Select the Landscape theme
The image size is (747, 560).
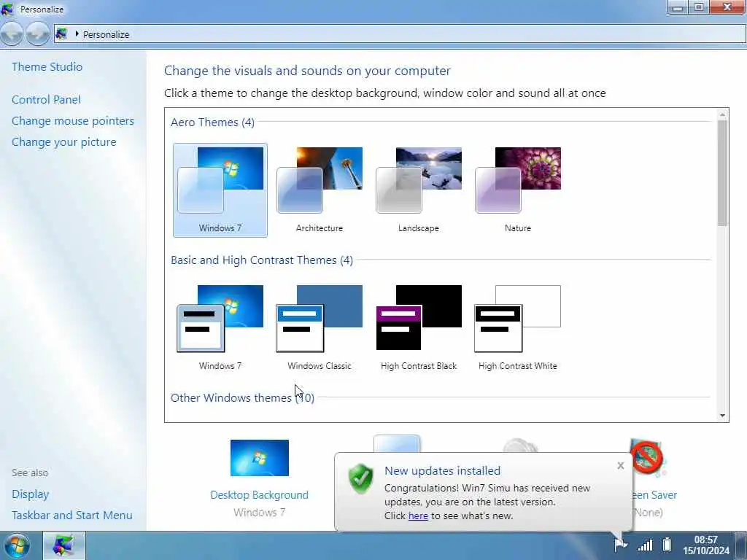(x=418, y=190)
